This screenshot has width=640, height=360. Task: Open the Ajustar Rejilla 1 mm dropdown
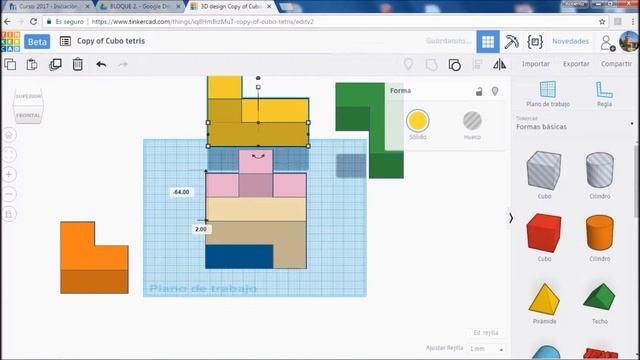[486, 349]
